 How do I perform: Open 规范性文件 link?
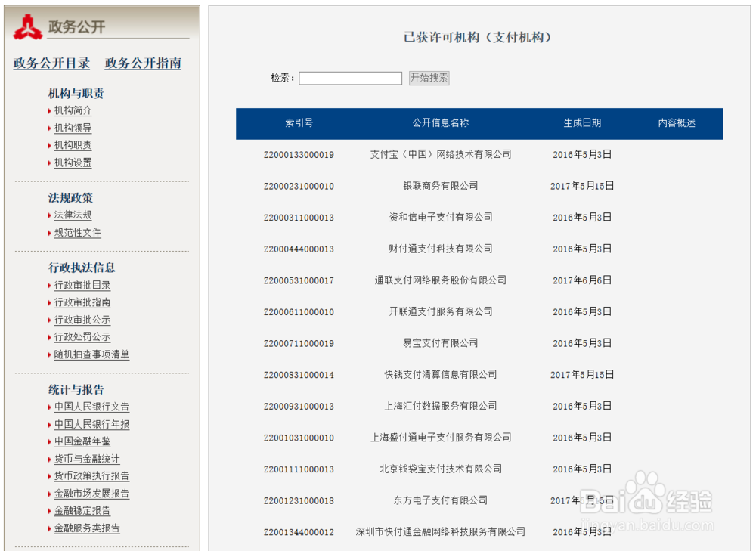tap(78, 232)
